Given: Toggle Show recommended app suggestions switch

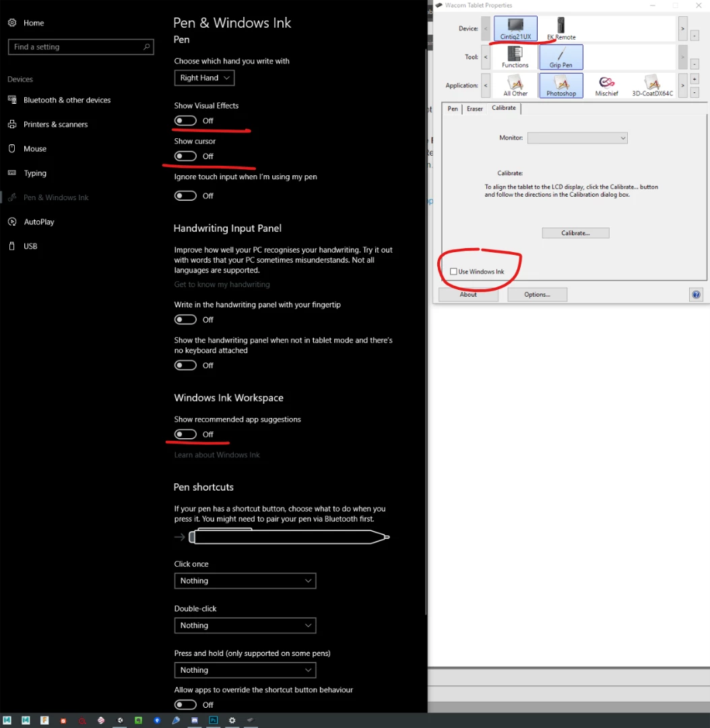Looking at the screenshot, I should (185, 434).
